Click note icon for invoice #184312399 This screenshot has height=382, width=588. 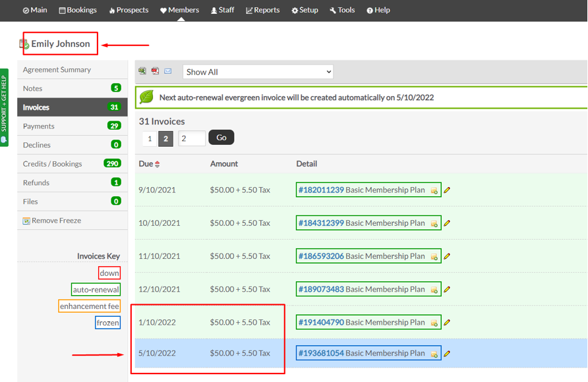click(434, 223)
